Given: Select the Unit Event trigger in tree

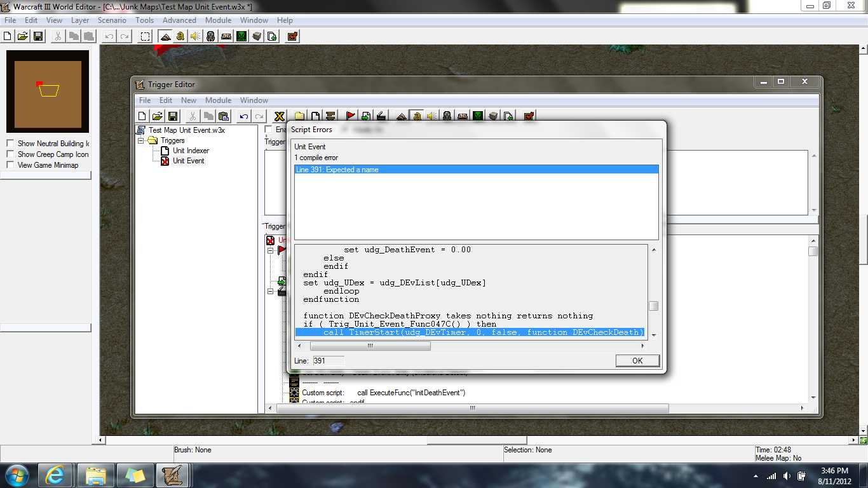Looking at the screenshot, I should coord(189,161).
